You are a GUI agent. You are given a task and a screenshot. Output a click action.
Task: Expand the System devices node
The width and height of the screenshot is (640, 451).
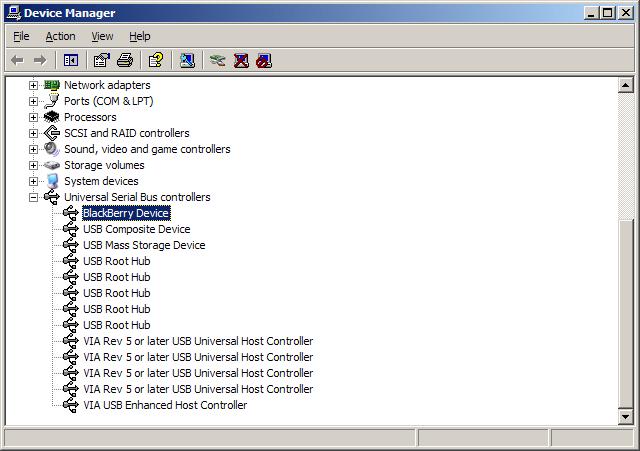33,181
